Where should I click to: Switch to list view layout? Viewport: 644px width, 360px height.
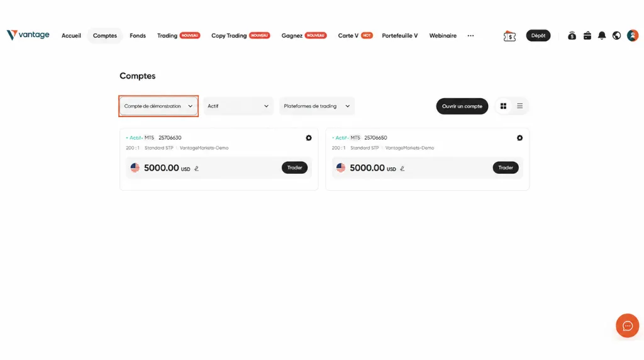coord(519,106)
